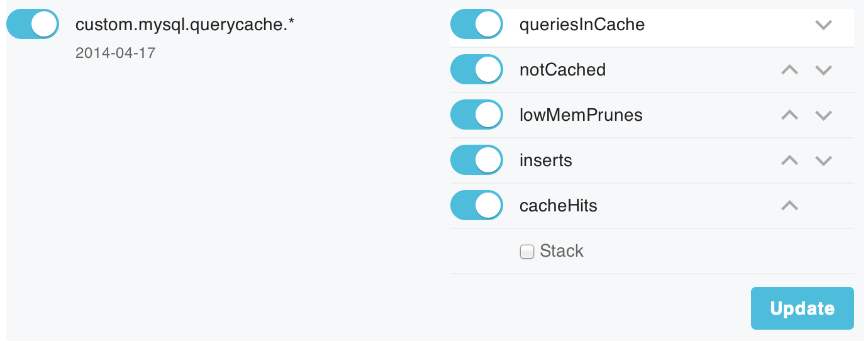Click the Update button

803,308
